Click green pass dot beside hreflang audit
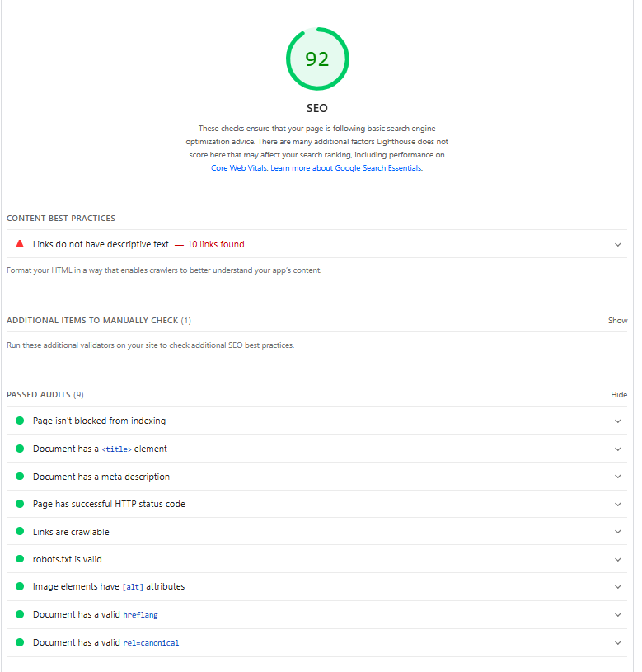 click(20, 614)
